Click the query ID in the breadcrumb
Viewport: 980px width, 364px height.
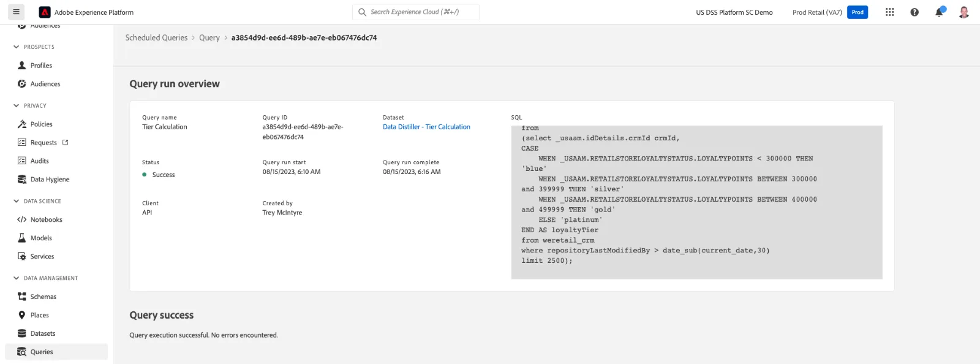304,38
